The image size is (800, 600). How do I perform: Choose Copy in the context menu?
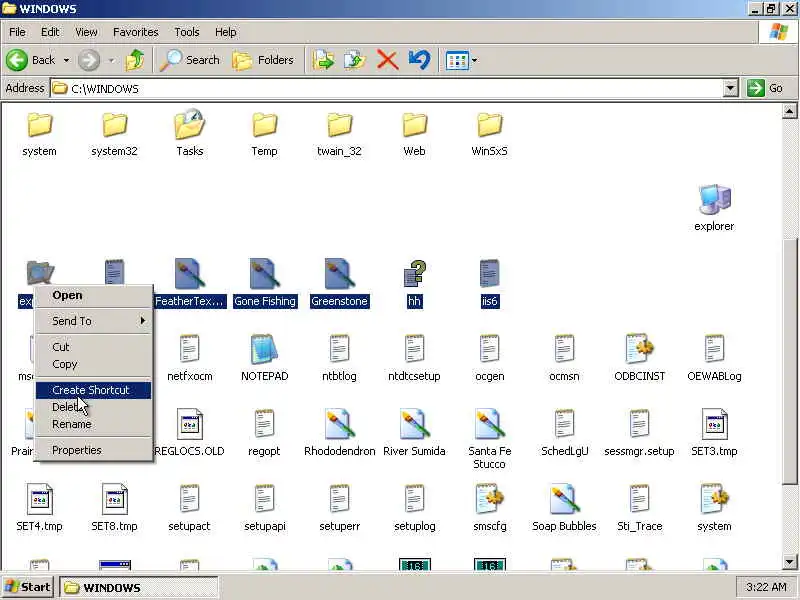pyautogui.click(x=93, y=364)
